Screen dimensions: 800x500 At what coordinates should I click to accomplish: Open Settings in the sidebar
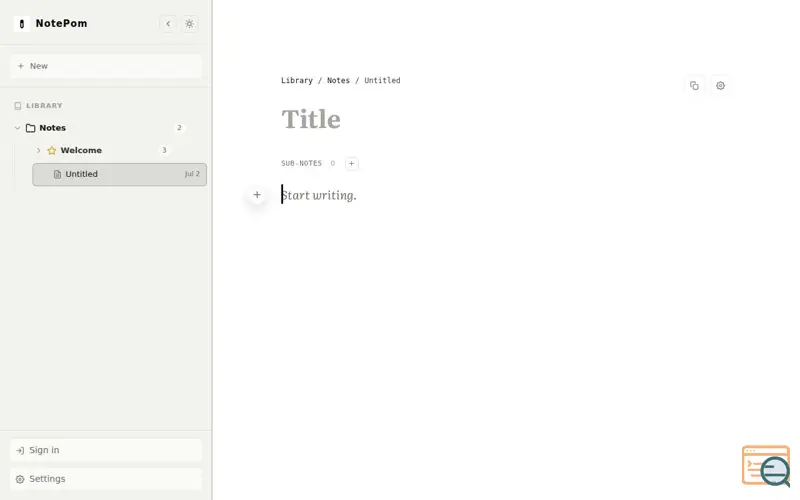[x=106, y=479]
